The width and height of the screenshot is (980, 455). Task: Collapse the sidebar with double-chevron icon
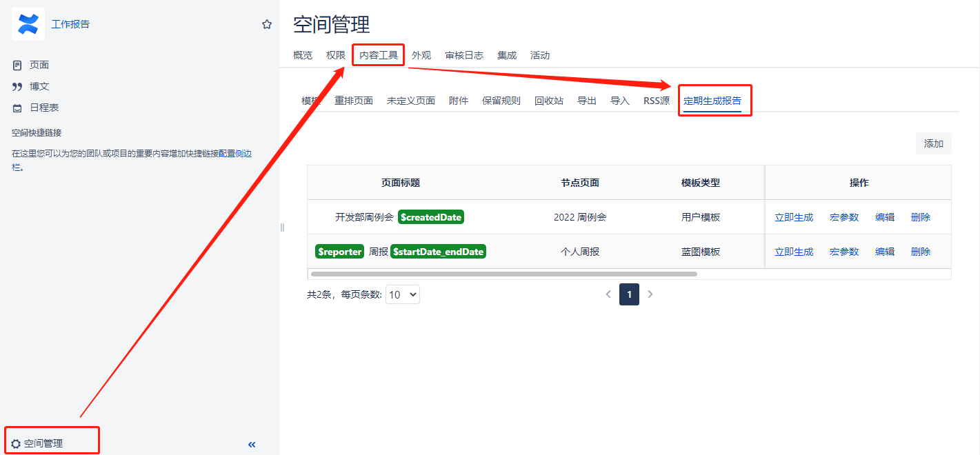(252, 445)
